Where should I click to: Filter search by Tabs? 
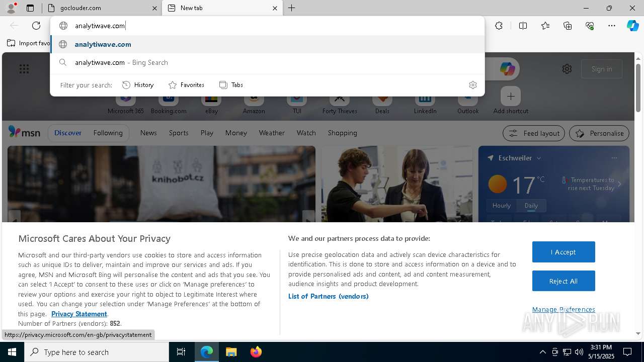[231, 85]
